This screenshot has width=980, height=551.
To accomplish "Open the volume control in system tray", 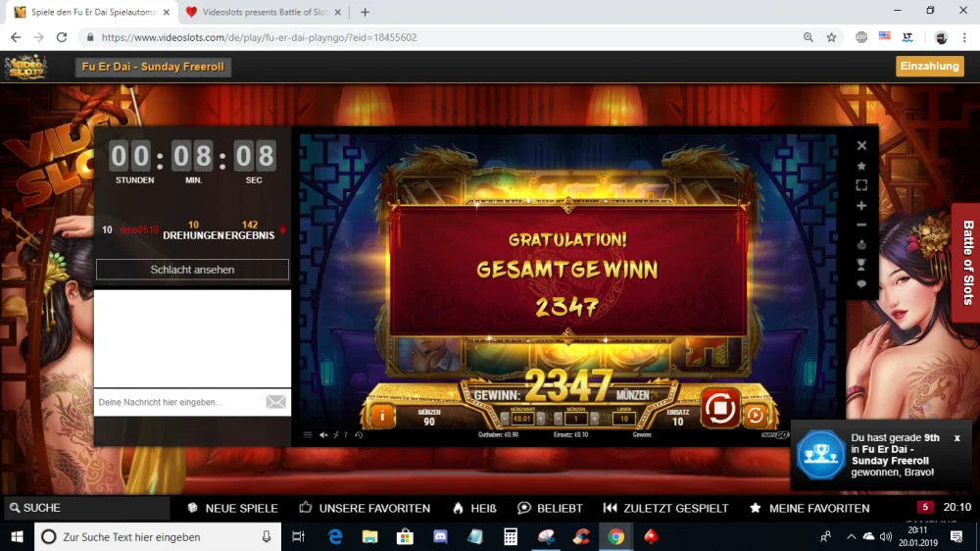I will point(886,536).
